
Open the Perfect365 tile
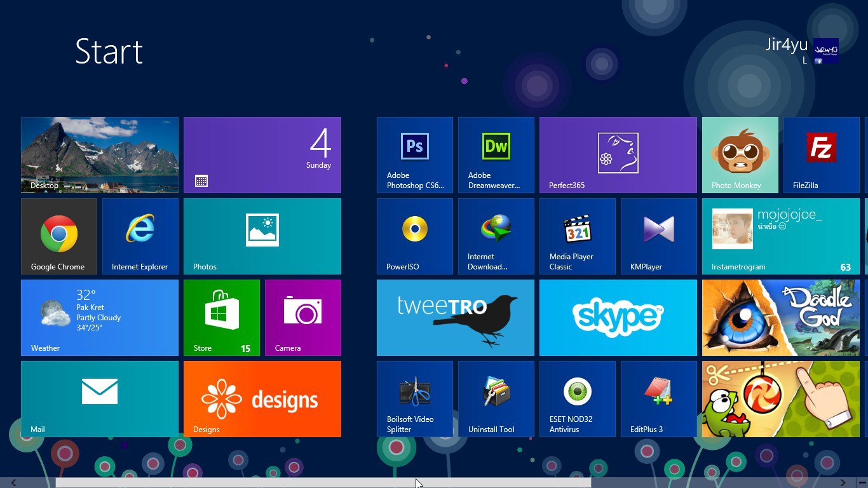click(x=618, y=155)
